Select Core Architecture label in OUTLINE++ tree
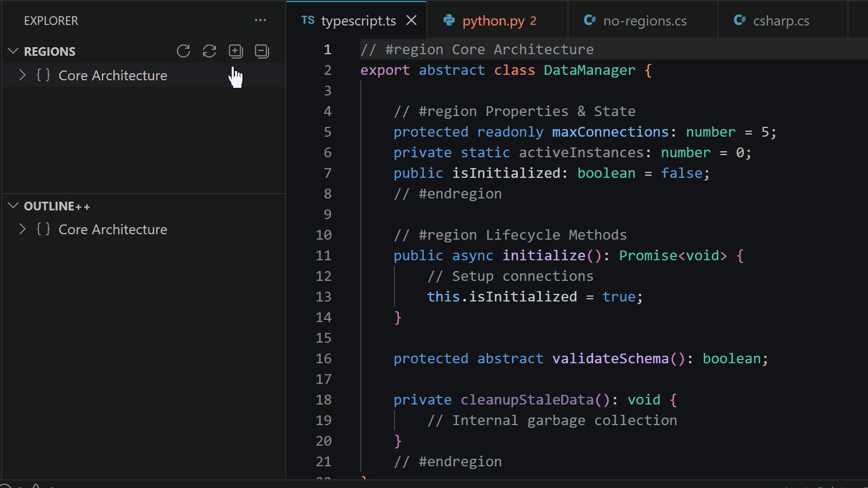 [113, 229]
